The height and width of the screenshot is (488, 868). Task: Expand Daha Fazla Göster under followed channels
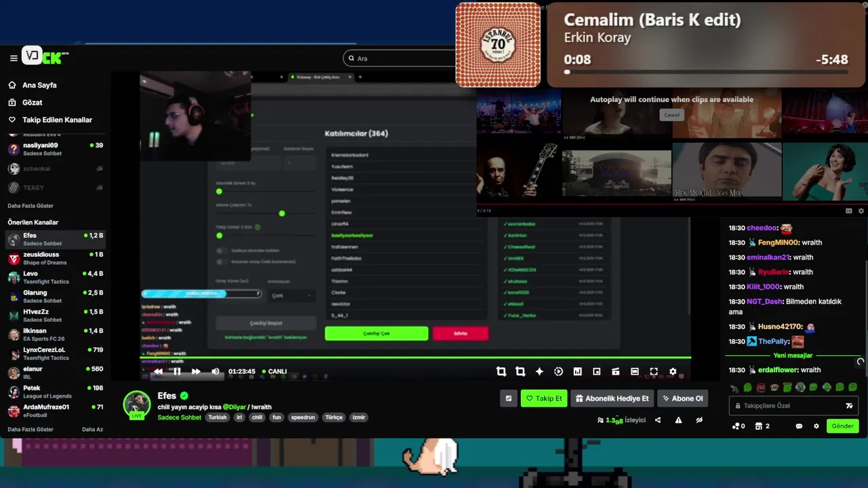click(31, 205)
